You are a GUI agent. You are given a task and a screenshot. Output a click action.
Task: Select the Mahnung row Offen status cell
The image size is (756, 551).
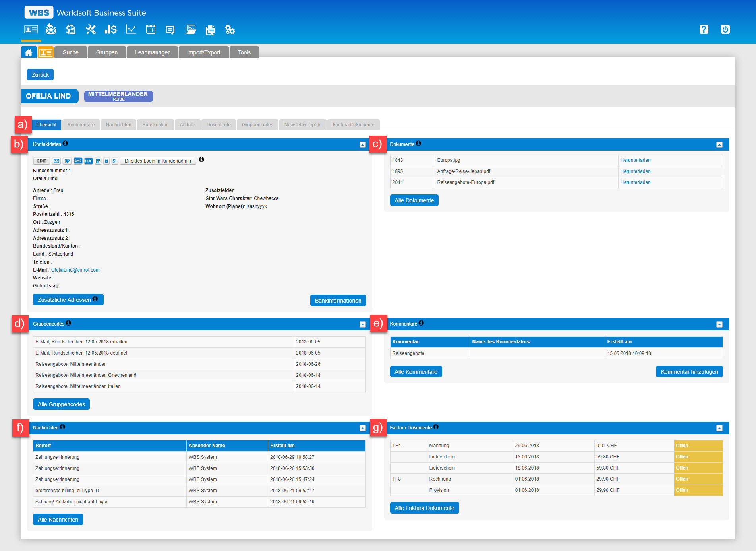(x=698, y=446)
